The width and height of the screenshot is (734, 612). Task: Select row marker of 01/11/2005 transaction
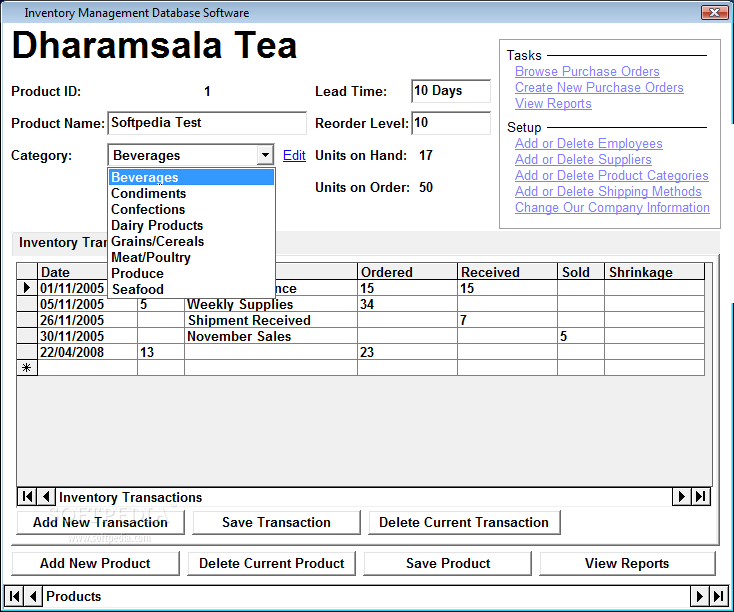click(x=27, y=288)
